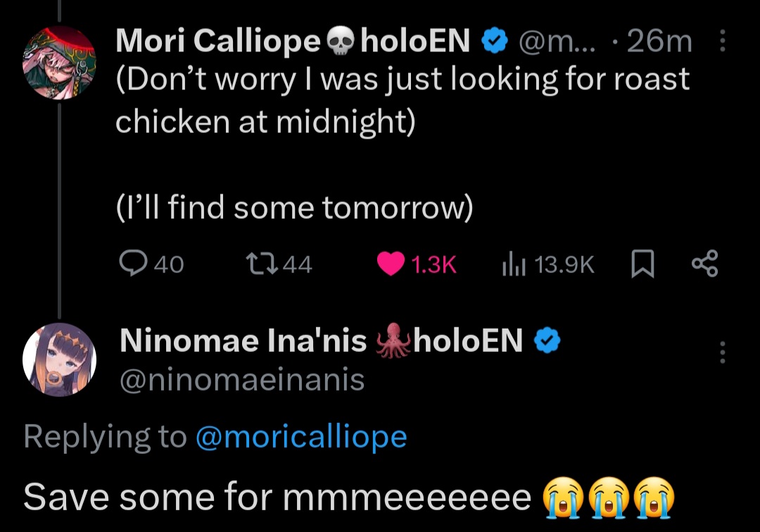Click Mori Calliope's blue verified badge
760x532 pixels.
(x=495, y=43)
